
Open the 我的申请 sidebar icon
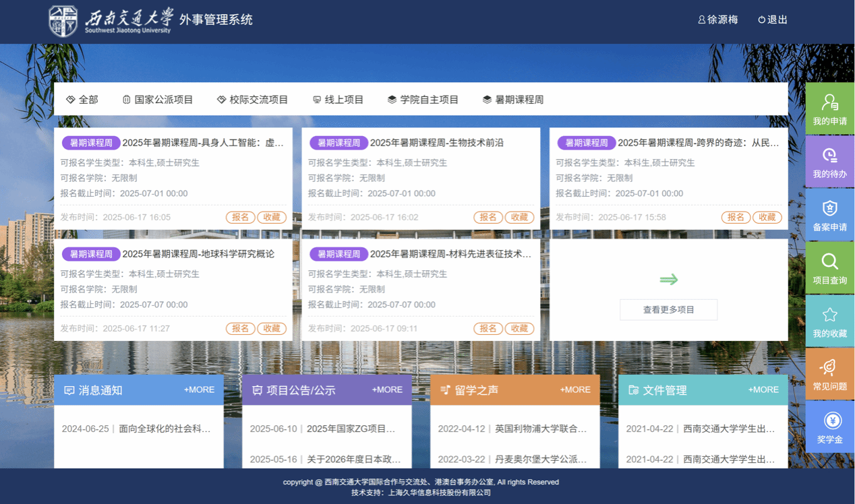click(829, 103)
